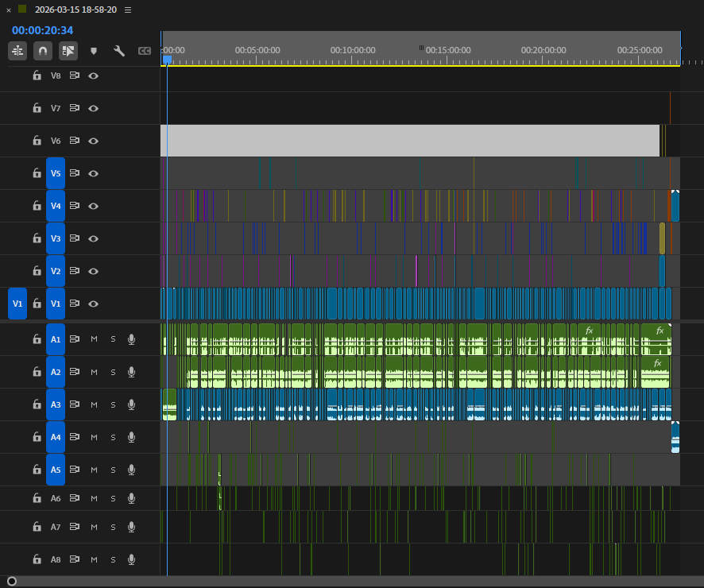Select the blue clip ending V4
The width and height of the screenshot is (704, 588).
coord(675,206)
